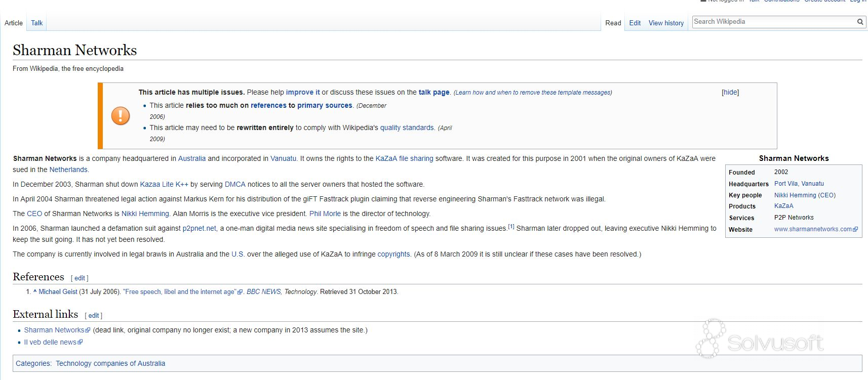The image size is (868, 380).
Task: Follow the "file sharing" link
Action: [416, 158]
